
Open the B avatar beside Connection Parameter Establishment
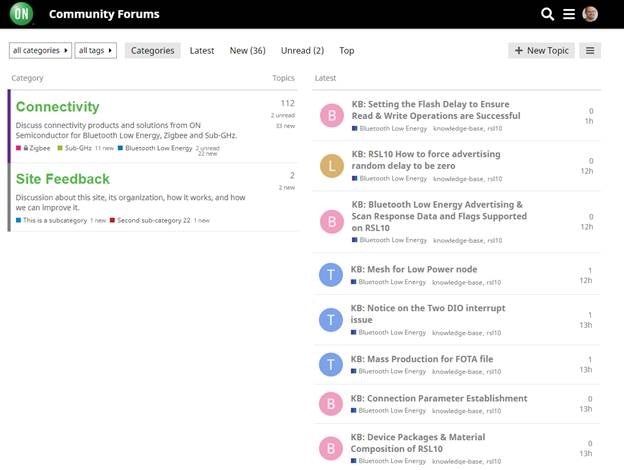331,404
